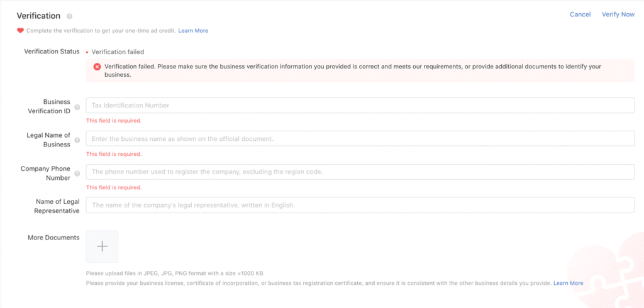Click the Name of Legal Representative field
The image size is (644, 308).
(x=360, y=205)
